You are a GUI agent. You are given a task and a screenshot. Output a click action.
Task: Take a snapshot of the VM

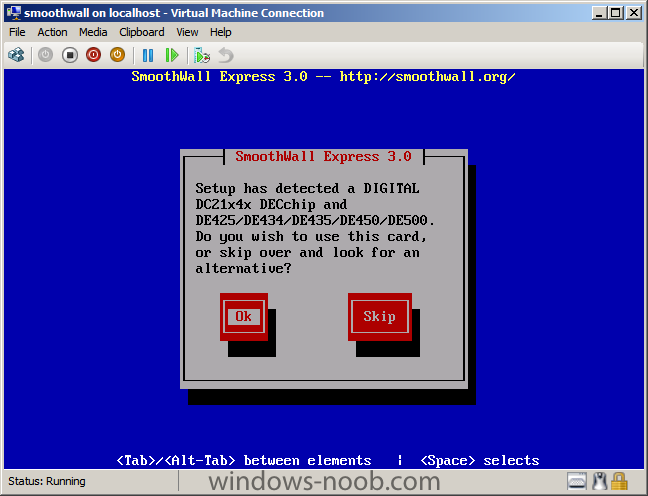pos(202,55)
